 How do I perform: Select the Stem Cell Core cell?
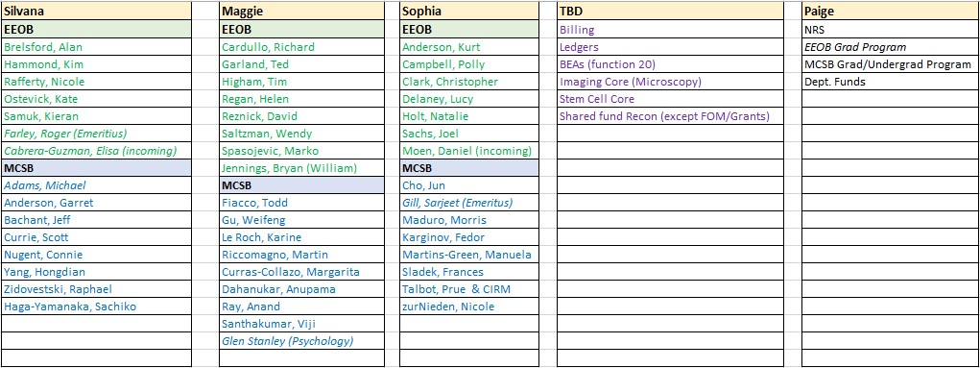pyautogui.click(x=671, y=99)
